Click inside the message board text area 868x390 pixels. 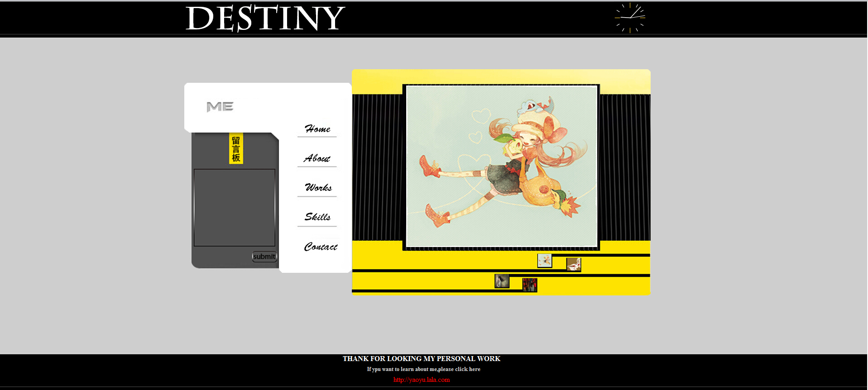[x=235, y=208]
